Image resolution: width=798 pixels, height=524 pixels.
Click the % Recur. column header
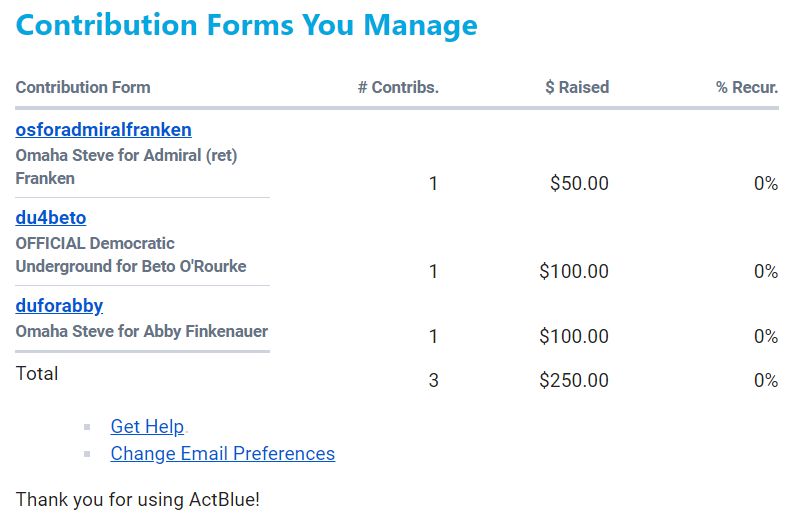click(x=746, y=87)
